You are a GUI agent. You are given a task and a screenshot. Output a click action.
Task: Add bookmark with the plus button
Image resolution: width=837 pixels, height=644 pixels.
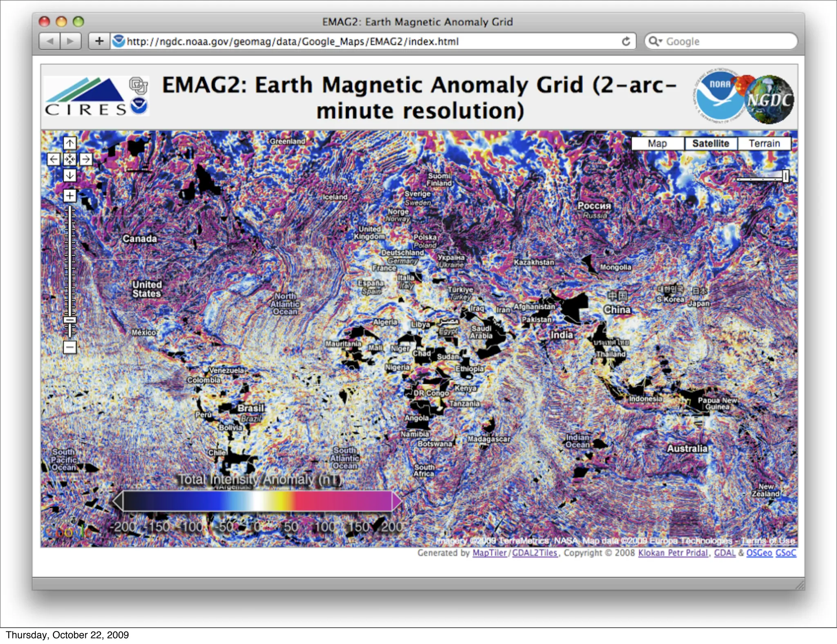click(x=99, y=41)
